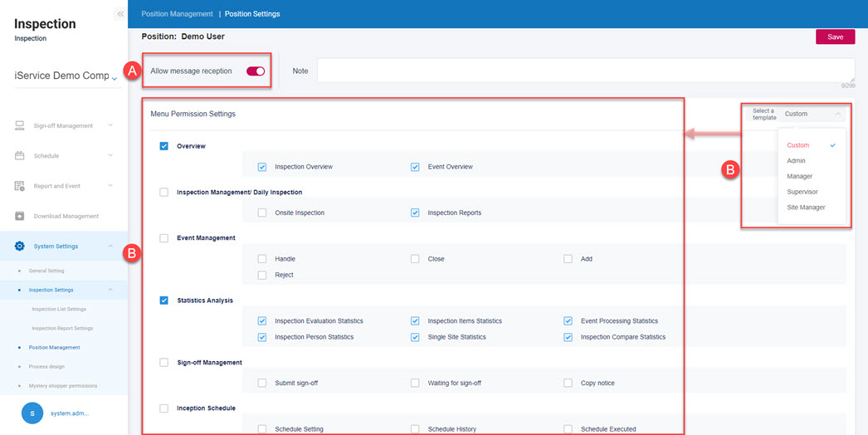Collapse the sidebar with double-chevron icon
This screenshot has width=868, height=435.
pyautogui.click(x=120, y=14)
